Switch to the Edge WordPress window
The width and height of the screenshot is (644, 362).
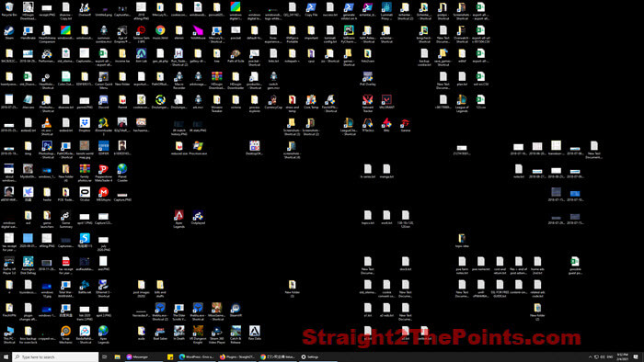coord(197,357)
